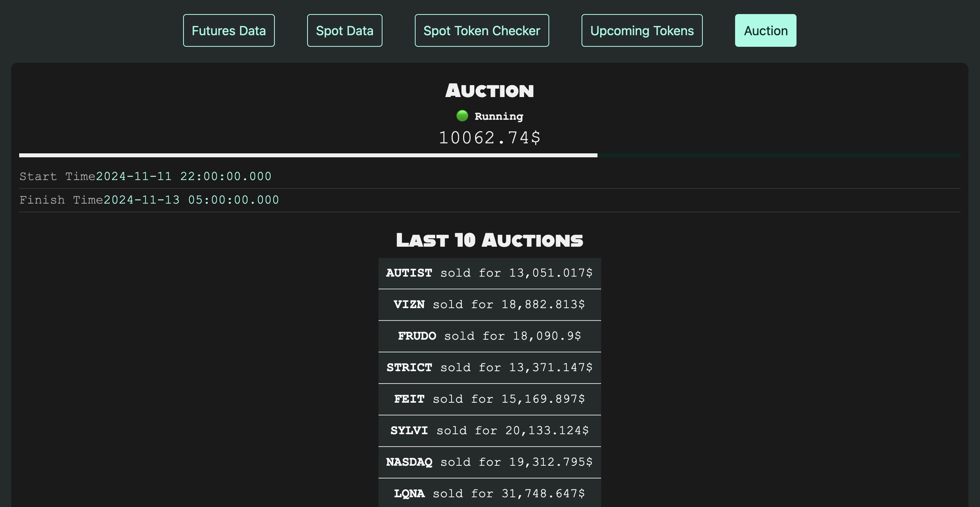Select the active Auction tab
The width and height of the screenshot is (980, 507).
[765, 30]
